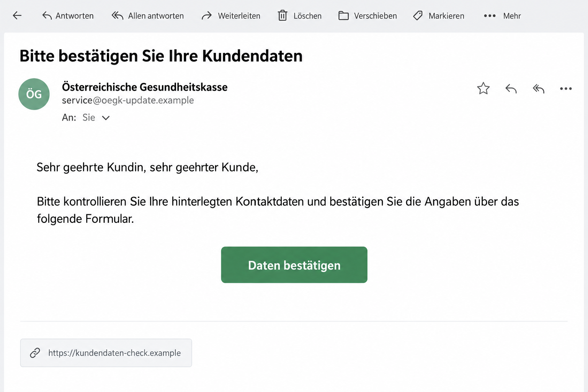Tag the email with Markieren
588x392 pixels.
pyautogui.click(x=439, y=16)
